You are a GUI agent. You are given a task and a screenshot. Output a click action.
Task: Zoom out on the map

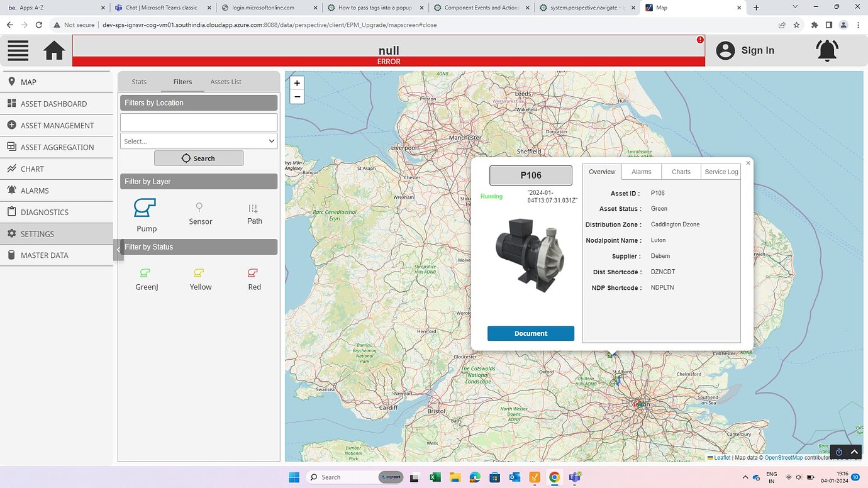click(x=297, y=97)
